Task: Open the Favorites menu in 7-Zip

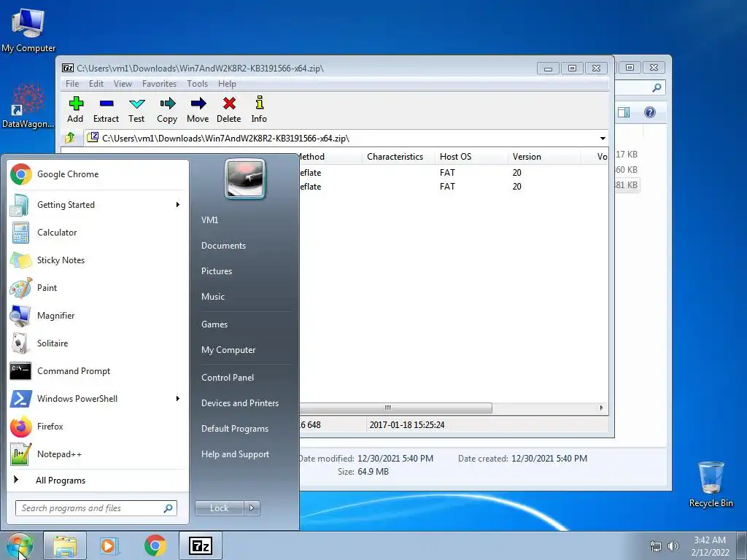Action: pyautogui.click(x=159, y=84)
